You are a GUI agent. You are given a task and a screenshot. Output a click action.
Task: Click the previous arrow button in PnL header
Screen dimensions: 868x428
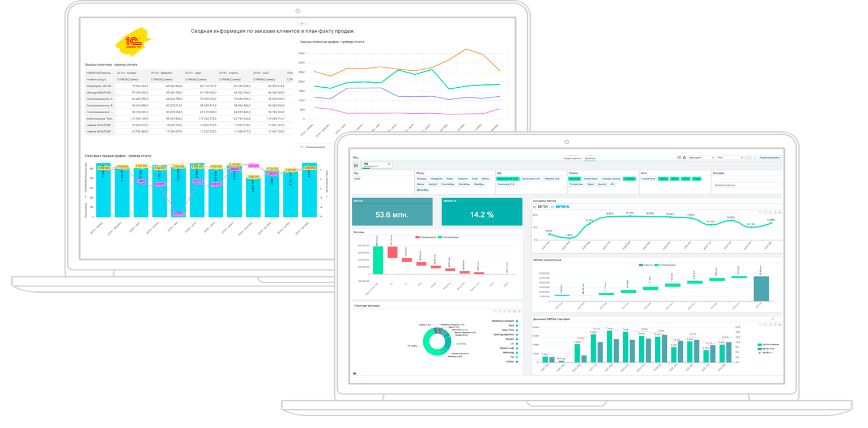(x=748, y=157)
